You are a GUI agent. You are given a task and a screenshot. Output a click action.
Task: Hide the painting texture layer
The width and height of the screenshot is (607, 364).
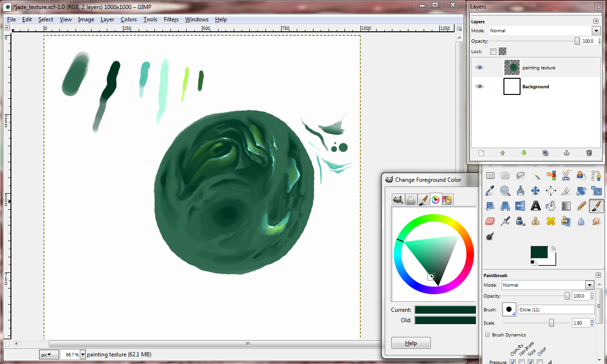pyautogui.click(x=480, y=67)
